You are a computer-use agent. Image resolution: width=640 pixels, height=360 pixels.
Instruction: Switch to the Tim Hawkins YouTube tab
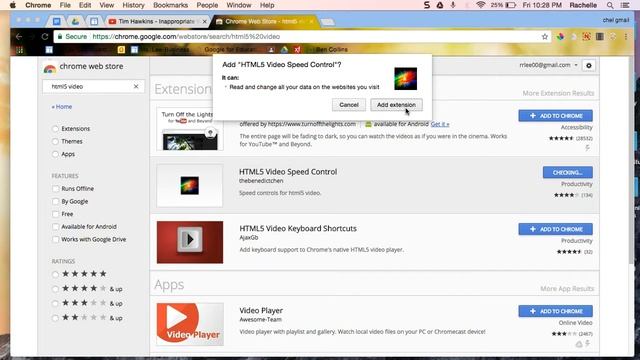156,21
